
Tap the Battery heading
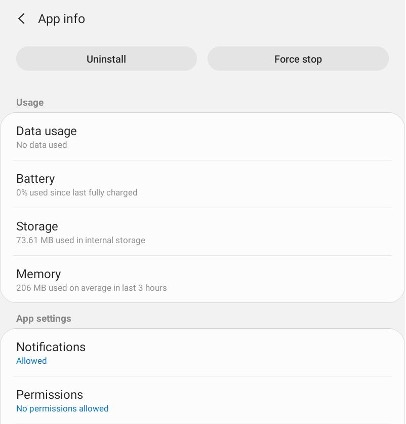[x=35, y=179]
